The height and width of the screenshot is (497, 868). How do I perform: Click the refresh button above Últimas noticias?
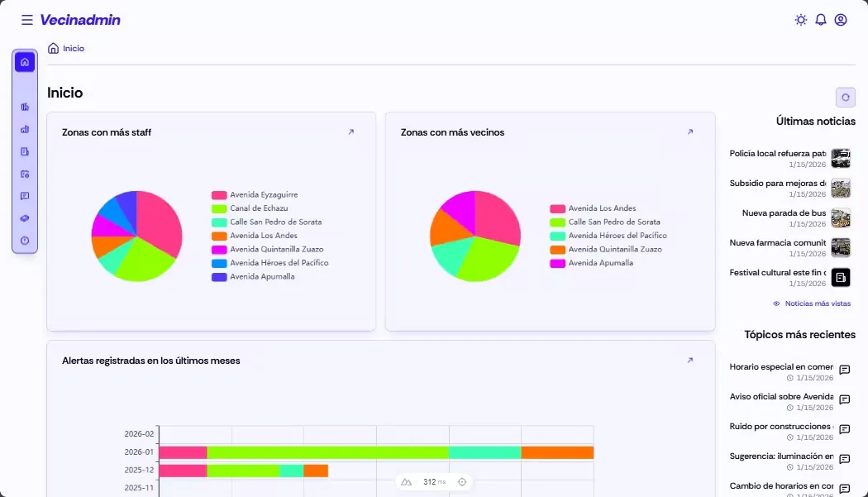pos(845,98)
